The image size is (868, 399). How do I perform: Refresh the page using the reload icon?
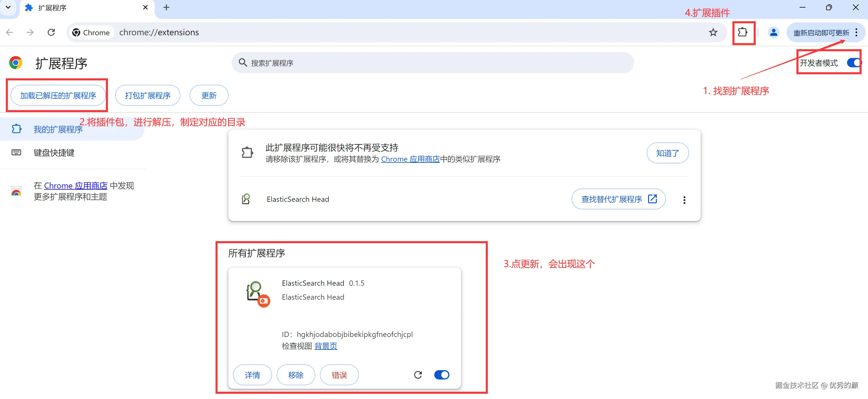tap(51, 32)
